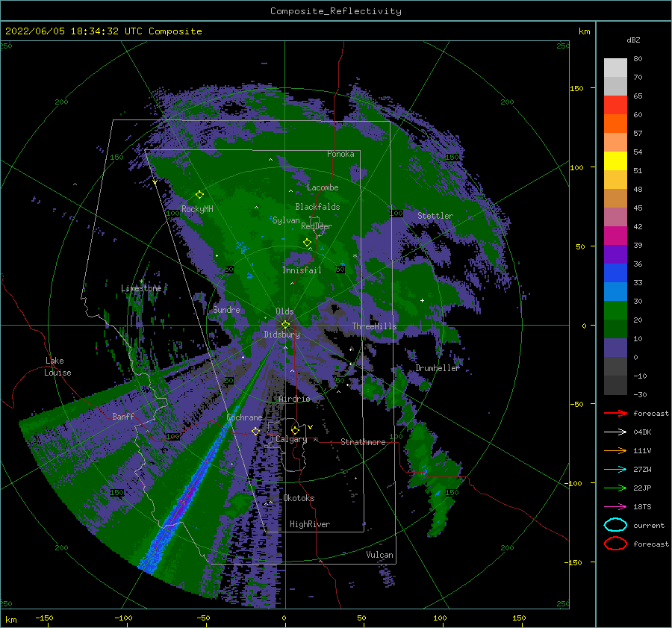
Task: Click the Blackfalds city label
Action: pyautogui.click(x=317, y=207)
